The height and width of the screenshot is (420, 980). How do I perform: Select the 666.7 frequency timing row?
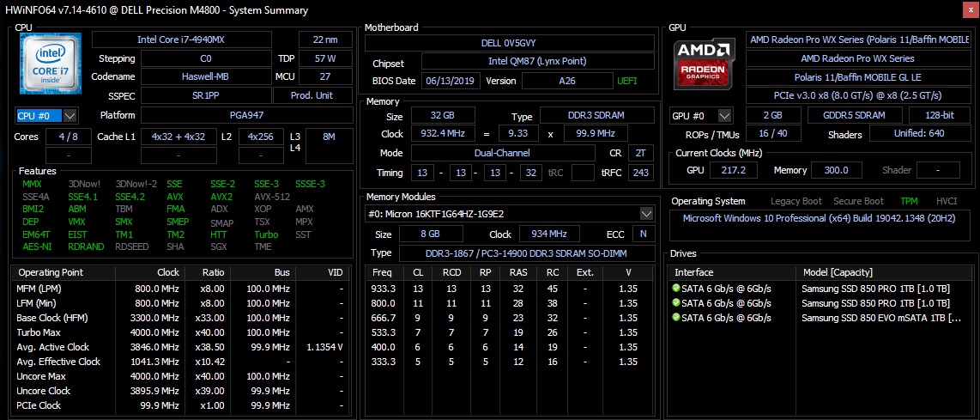click(x=510, y=318)
